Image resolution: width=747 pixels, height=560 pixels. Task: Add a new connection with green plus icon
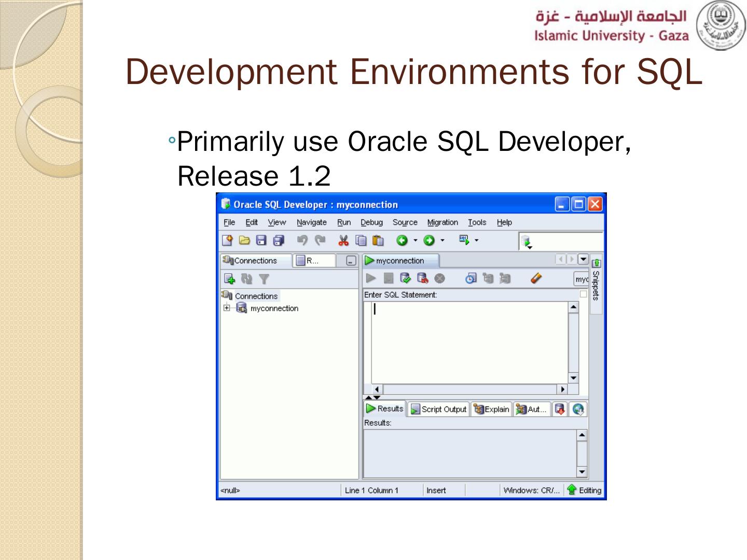pos(229,279)
